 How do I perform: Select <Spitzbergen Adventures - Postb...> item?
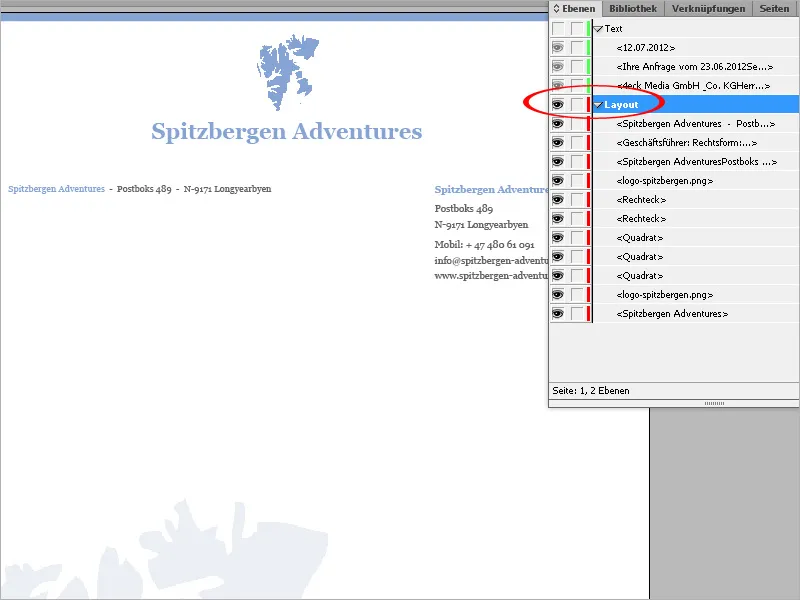click(696, 123)
